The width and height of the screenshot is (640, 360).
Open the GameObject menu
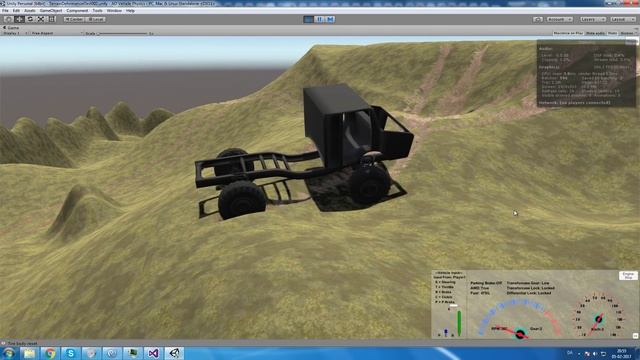[51, 11]
